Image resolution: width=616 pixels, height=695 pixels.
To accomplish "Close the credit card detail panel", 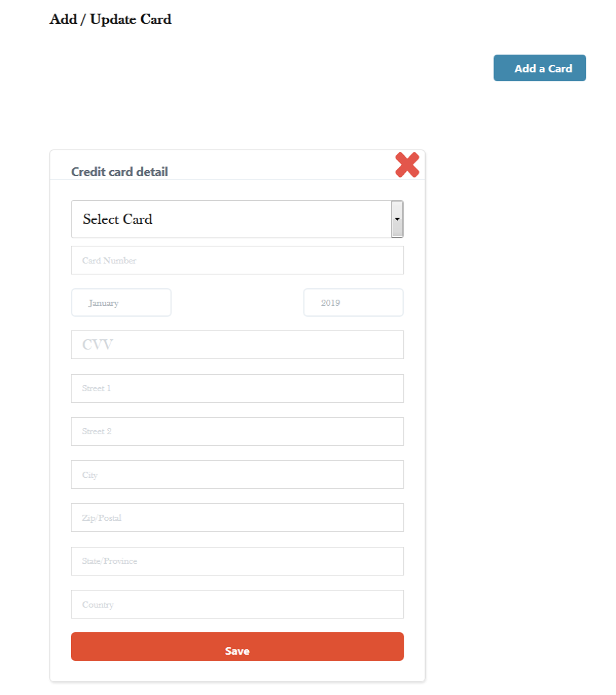I will [x=407, y=165].
